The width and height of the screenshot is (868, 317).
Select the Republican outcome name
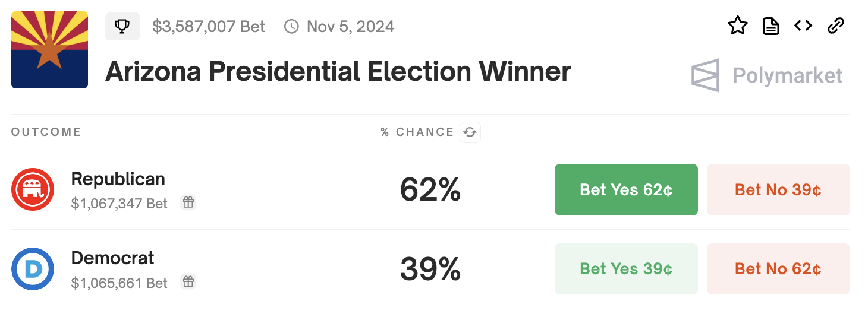(118, 179)
